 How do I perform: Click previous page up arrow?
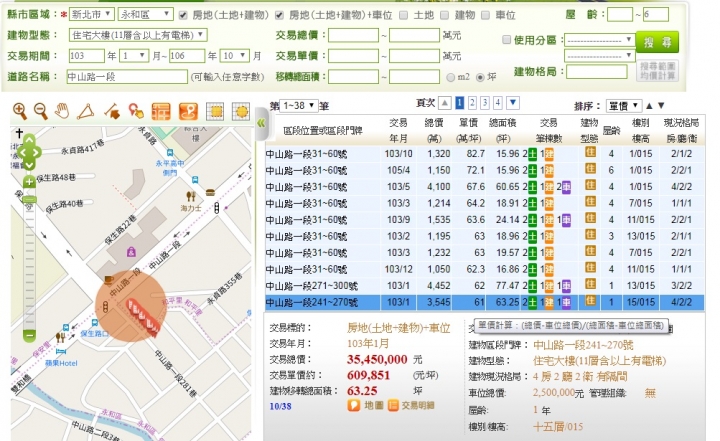coord(444,103)
